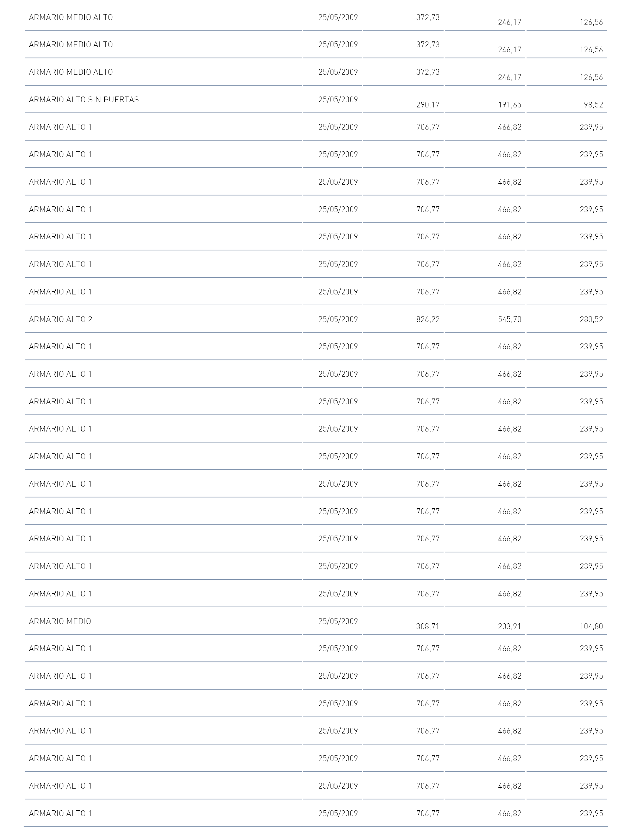Click the date in the ARMARIO ALTO SIN PUERTAS row
The height and width of the screenshot is (840, 643).
pos(338,100)
